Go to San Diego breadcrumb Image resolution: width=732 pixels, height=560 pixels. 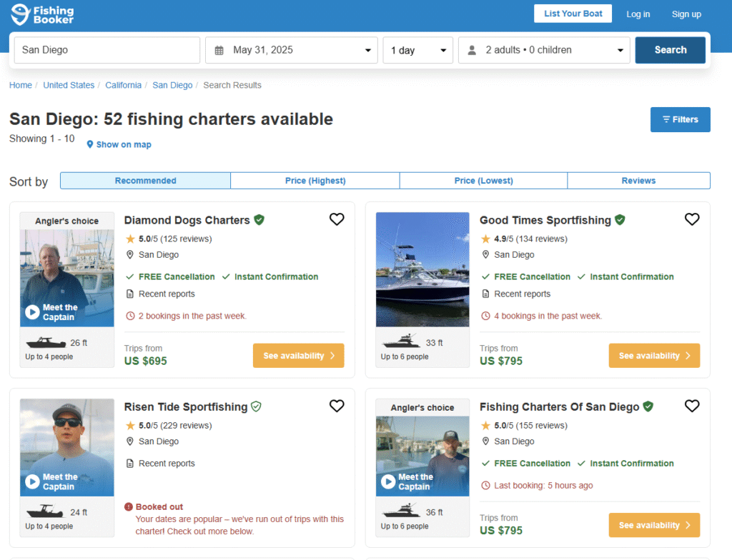click(172, 85)
